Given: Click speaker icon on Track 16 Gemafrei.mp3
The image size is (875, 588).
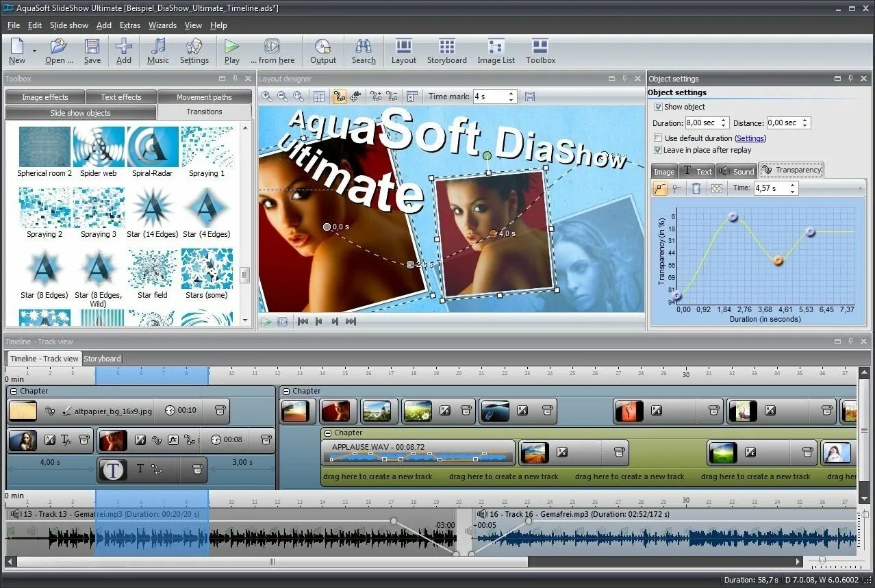Looking at the screenshot, I should tap(482, 514).
